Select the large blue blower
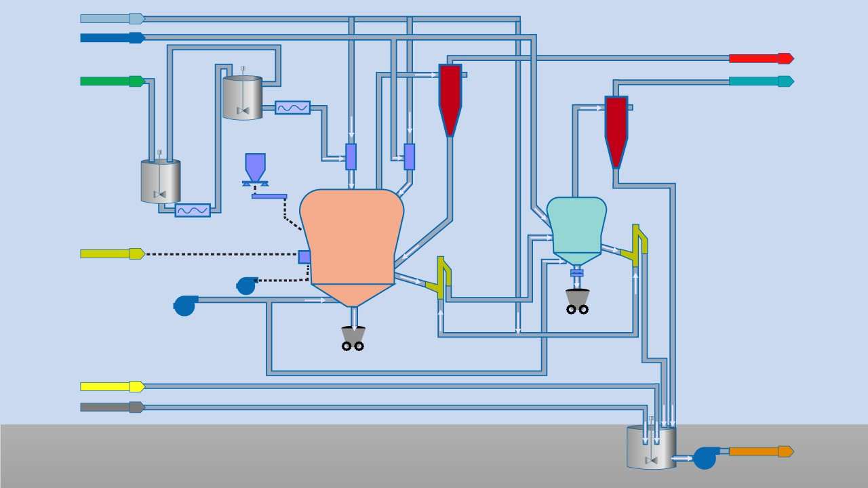868x488 pixels. (185, 305)
